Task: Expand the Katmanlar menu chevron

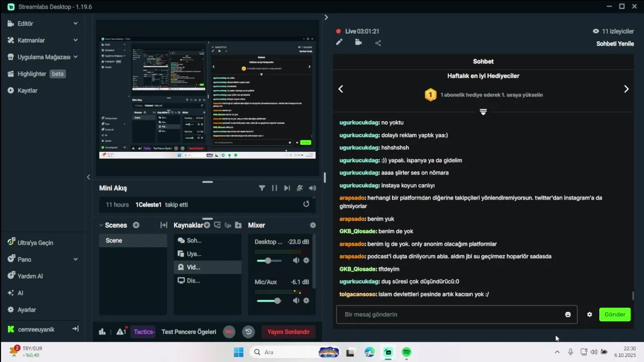Action: (75, 40)
